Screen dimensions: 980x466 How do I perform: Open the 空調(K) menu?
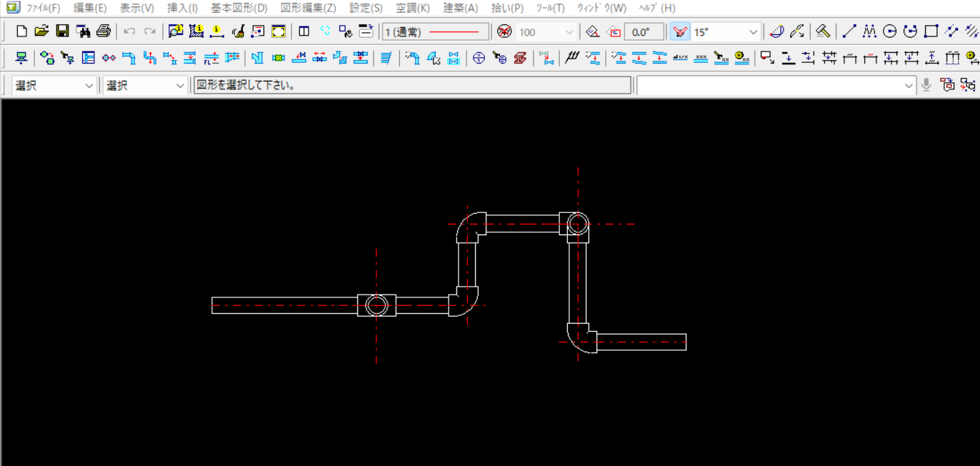pyautogui.click(x=413, y=8)
